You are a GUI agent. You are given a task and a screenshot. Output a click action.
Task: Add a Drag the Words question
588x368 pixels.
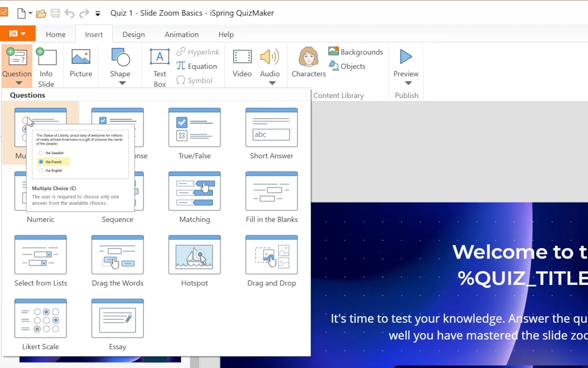[117, 261]
